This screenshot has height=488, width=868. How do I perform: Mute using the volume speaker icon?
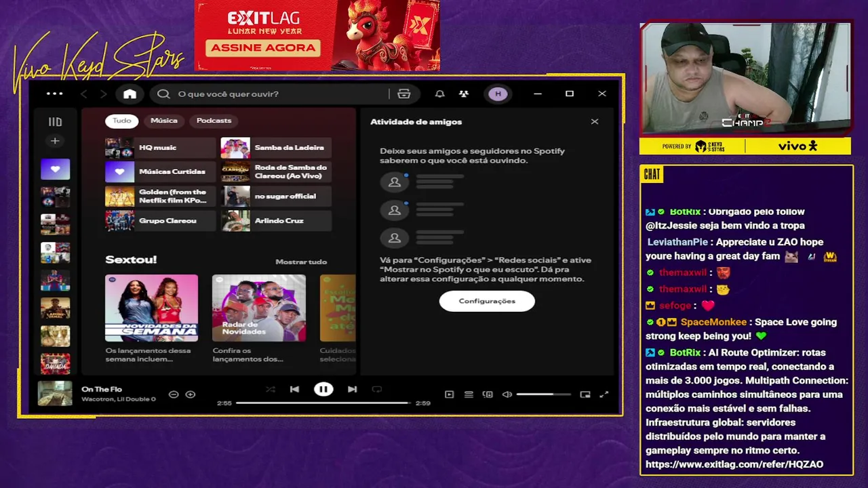507,394
